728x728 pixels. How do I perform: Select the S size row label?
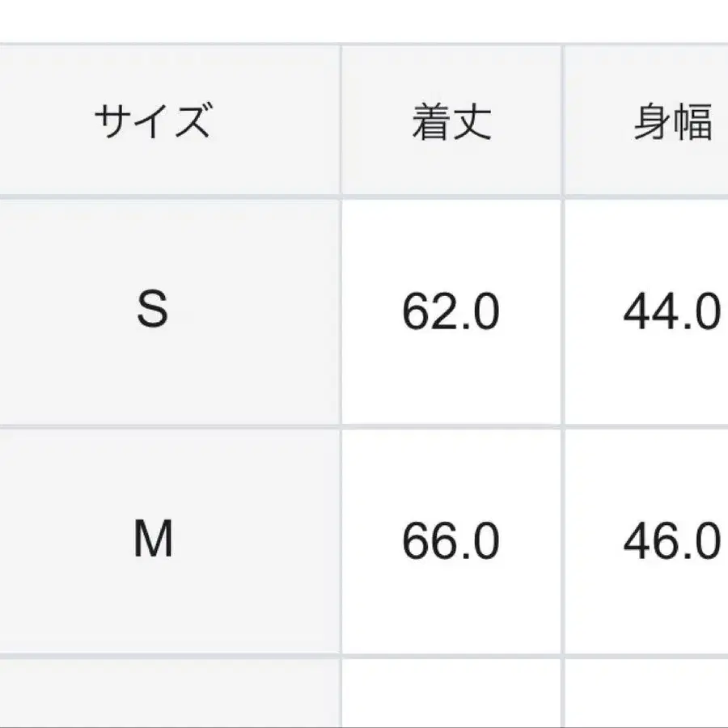[152, 310]
